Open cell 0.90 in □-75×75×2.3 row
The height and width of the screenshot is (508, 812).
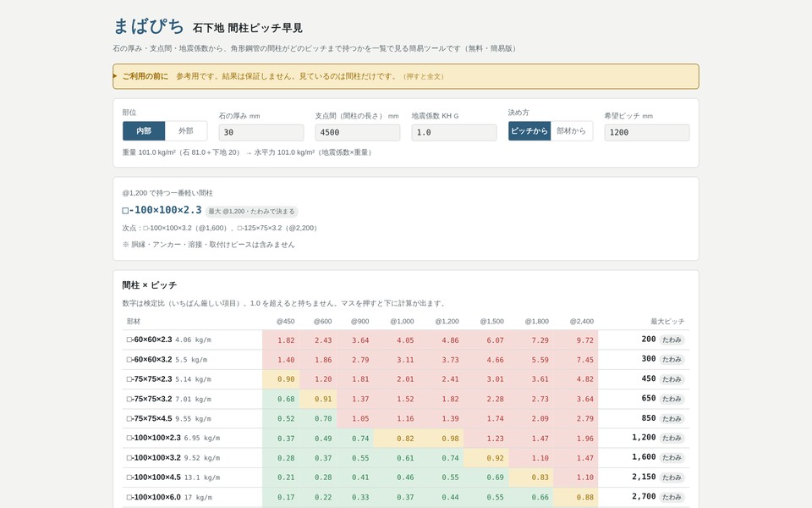pos(281,379)
